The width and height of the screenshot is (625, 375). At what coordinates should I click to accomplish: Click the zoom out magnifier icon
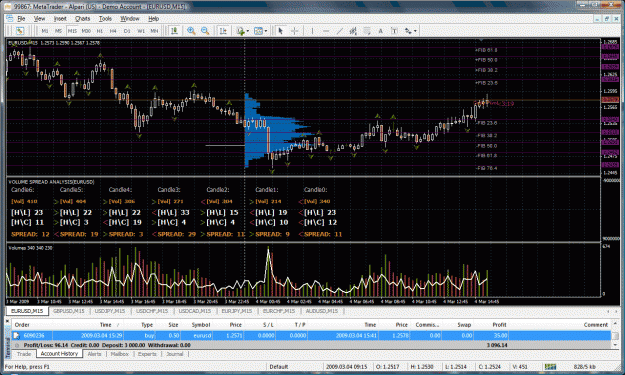click(x=205, y=31)
